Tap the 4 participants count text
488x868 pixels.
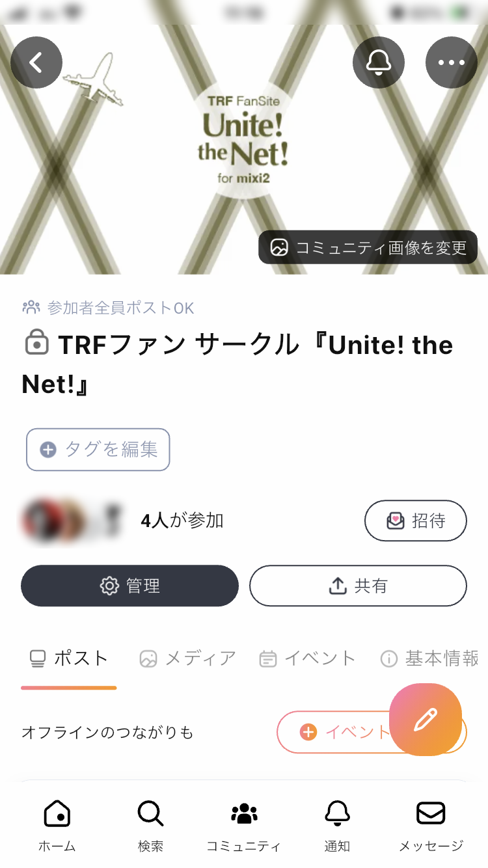182,521
